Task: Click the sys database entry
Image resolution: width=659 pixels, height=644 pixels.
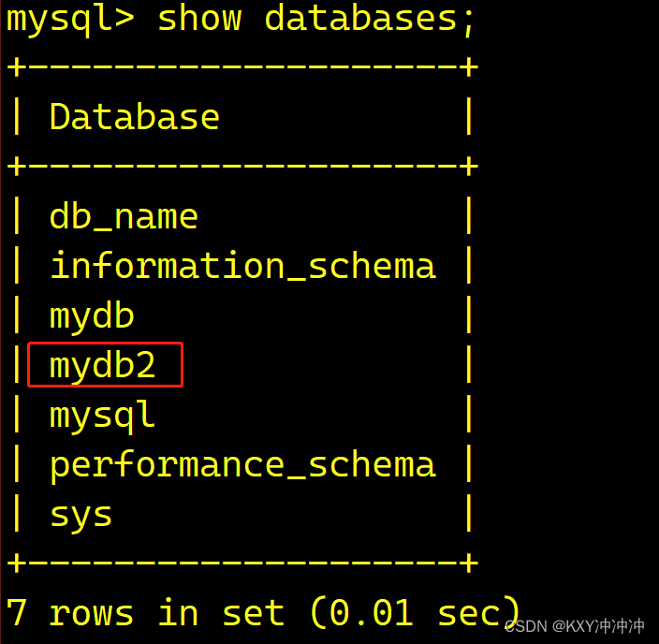Action: [81, 515]
